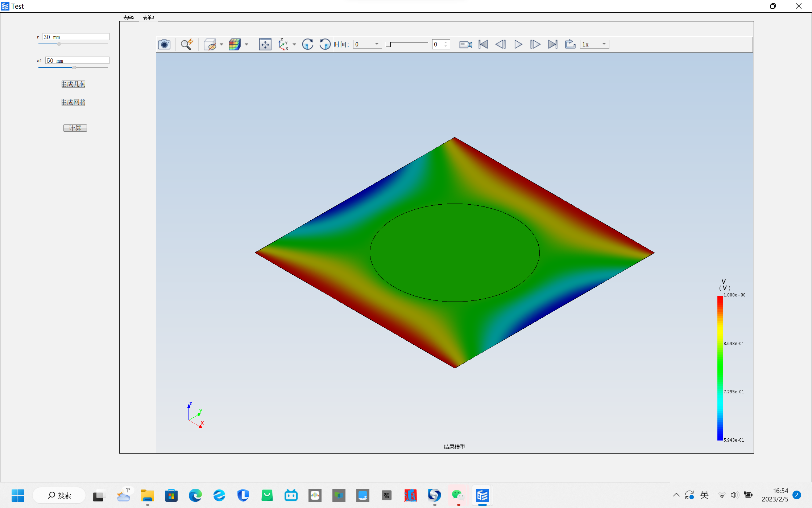The image size is (812, 508).
Task: Open the Task View taskbar icon
Action: (98, 495)
